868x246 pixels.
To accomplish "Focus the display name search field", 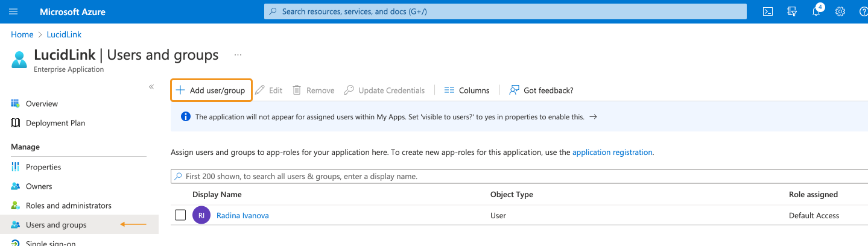I will click(x=519, y=177).
